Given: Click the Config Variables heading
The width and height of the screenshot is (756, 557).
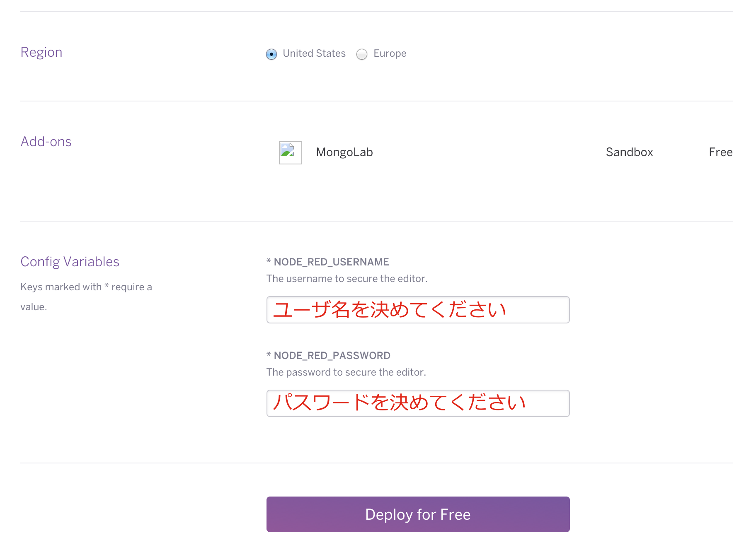Looking at the screenshot, I should (x=70, y=262).
